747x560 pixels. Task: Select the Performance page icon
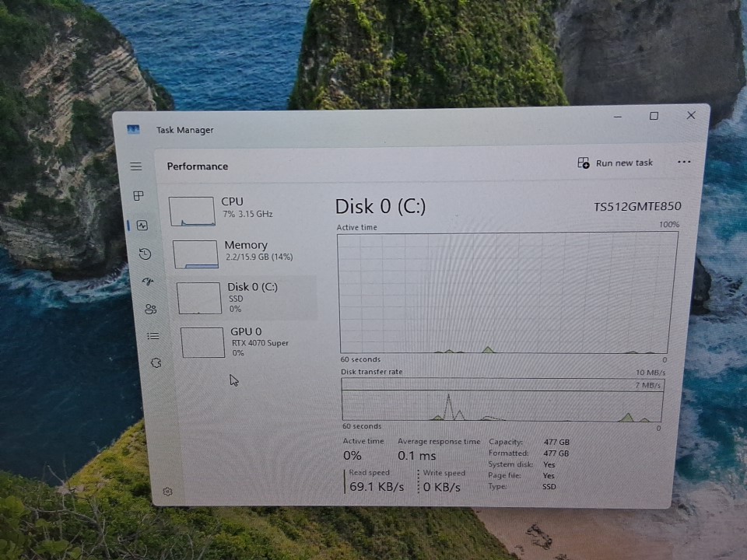pos(142,225)
